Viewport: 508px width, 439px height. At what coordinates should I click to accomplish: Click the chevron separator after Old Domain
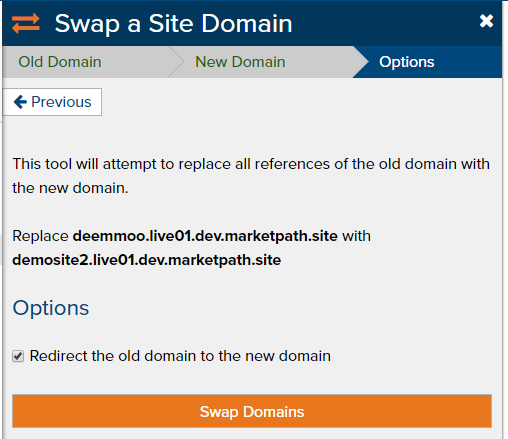pos(176,62)
